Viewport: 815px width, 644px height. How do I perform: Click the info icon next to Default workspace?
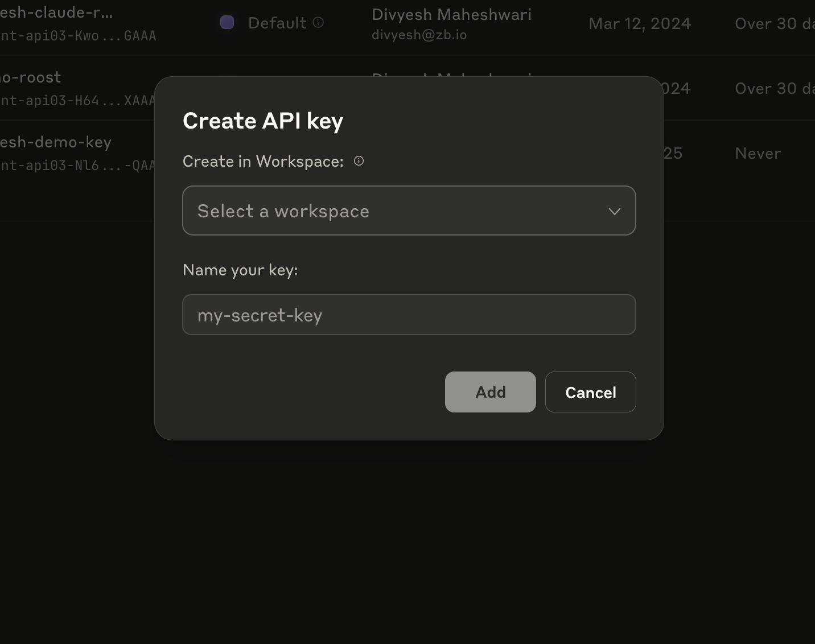[x=319, y=23]
